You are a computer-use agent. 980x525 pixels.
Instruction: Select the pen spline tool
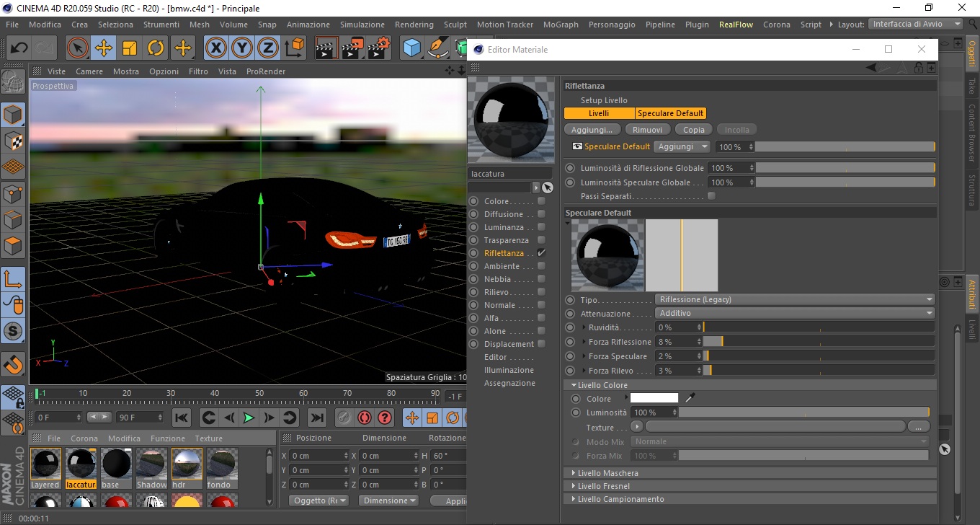[x=437, y=48]
